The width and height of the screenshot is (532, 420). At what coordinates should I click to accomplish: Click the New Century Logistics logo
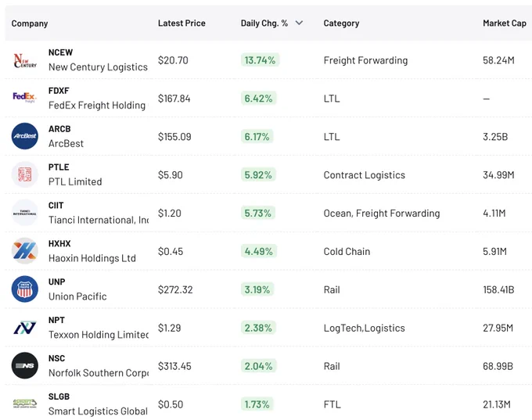25,60
